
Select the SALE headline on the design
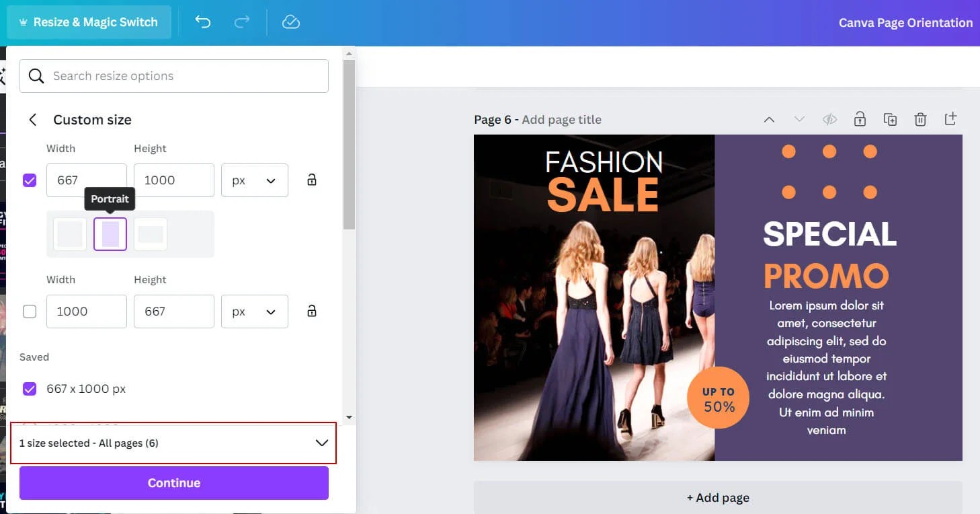tap(603, 194)
